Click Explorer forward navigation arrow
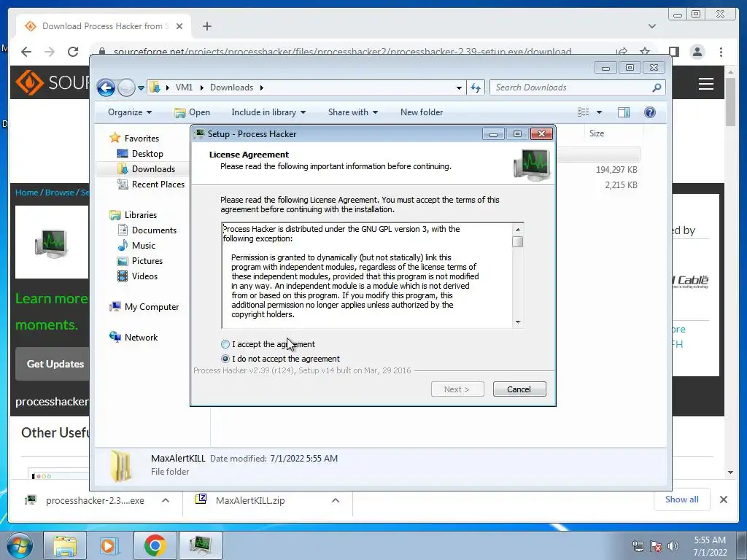This screenshot has height=560, width=747. click(126, 87)
